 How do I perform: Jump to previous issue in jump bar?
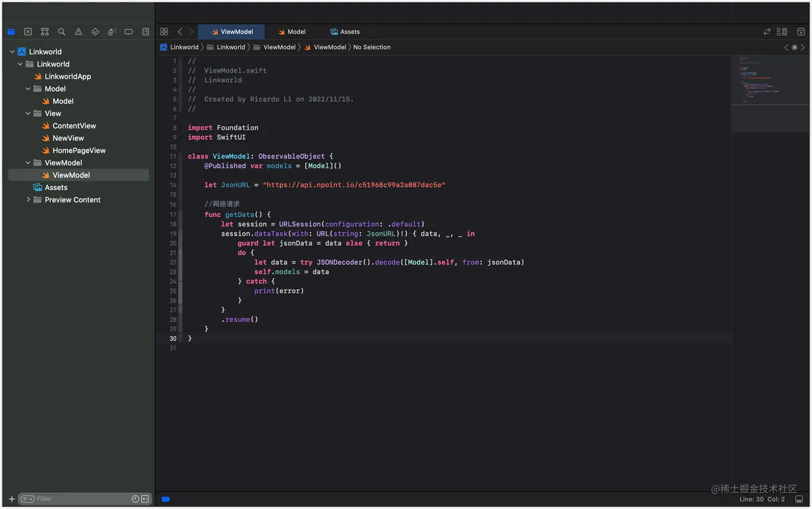[x=786, y=47]
